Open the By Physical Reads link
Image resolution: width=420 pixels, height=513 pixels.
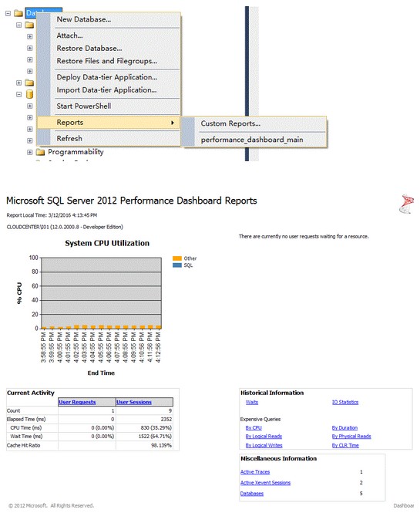point(351,436)
